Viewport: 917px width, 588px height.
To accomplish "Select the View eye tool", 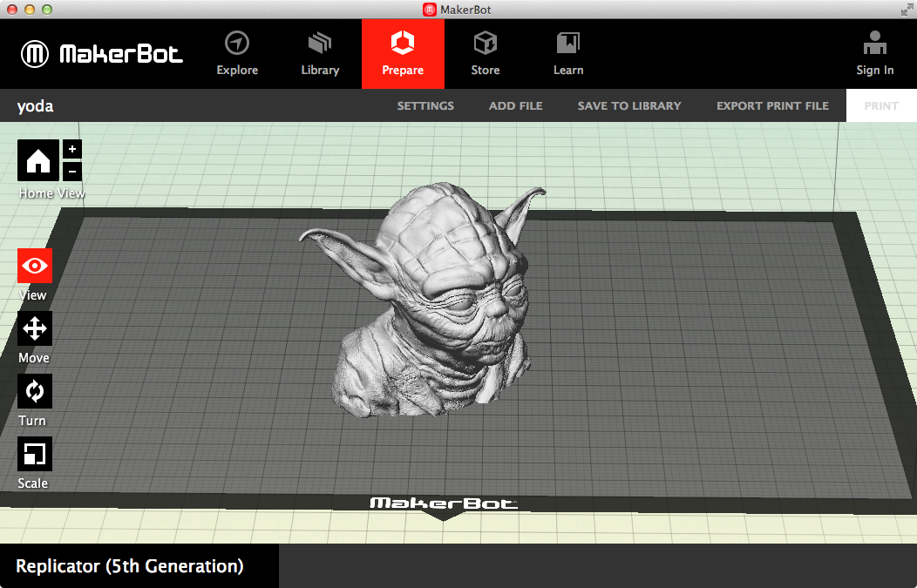I will tap(35, 266).
